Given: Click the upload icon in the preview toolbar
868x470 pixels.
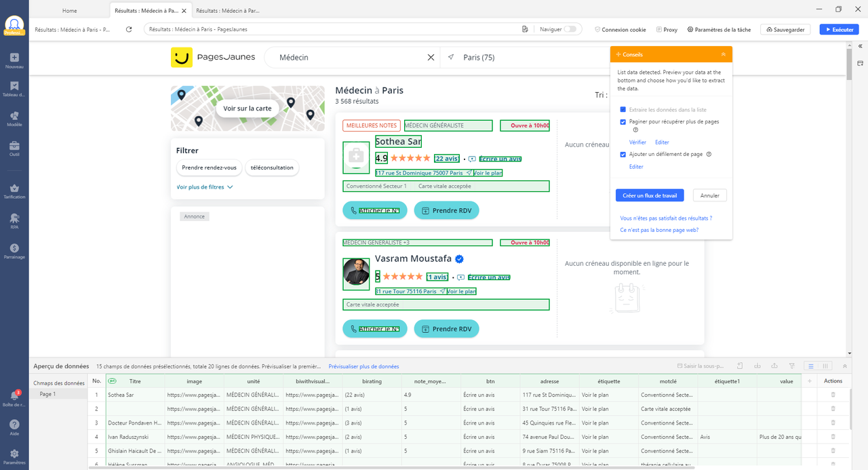Looking at the screenshot, I should [x=774, y=366].
